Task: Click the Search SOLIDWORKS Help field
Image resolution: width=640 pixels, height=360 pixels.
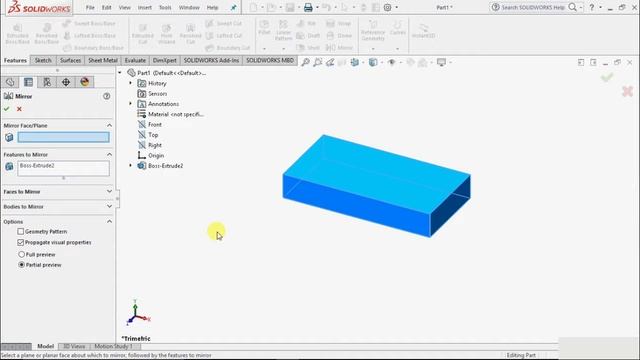Action: [x=533, y=7]
